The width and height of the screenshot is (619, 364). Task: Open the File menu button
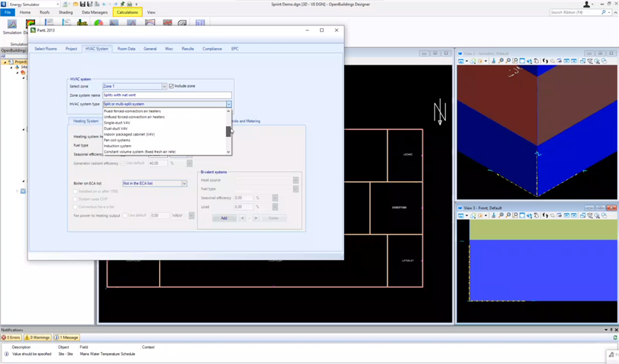coord(8,12)
